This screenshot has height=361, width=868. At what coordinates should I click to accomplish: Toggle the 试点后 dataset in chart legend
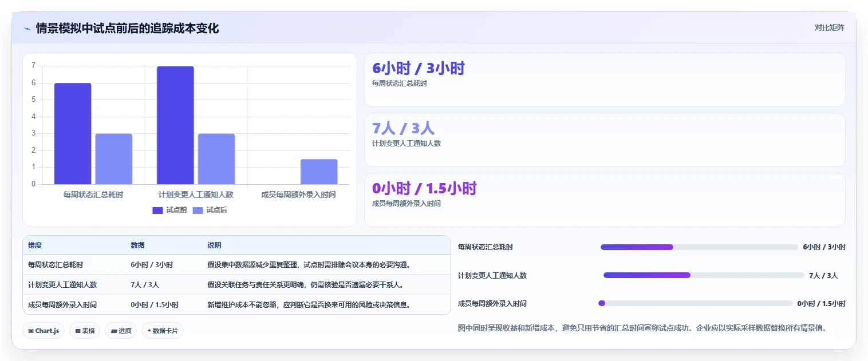click(210, 210)
